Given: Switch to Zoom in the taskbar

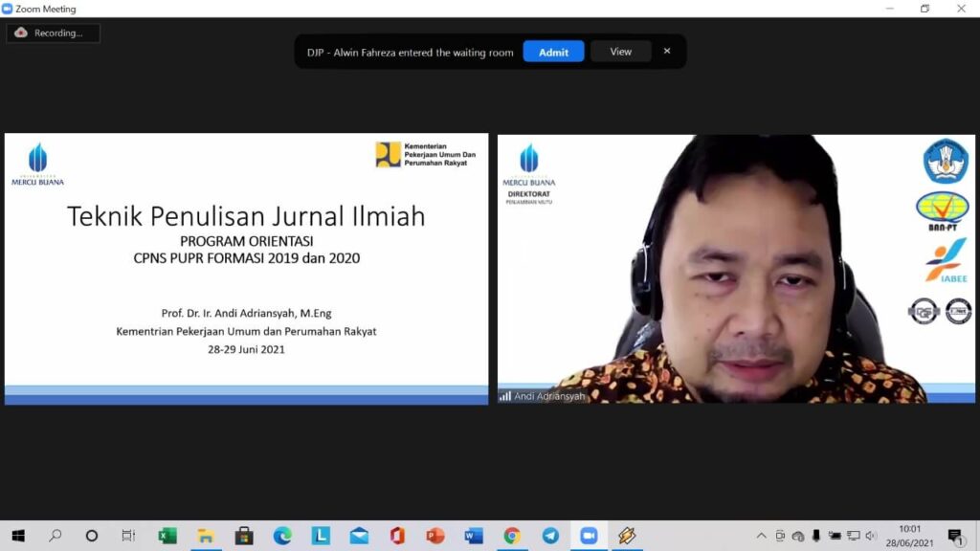Looking at the screenshot, I should [589, 536].
